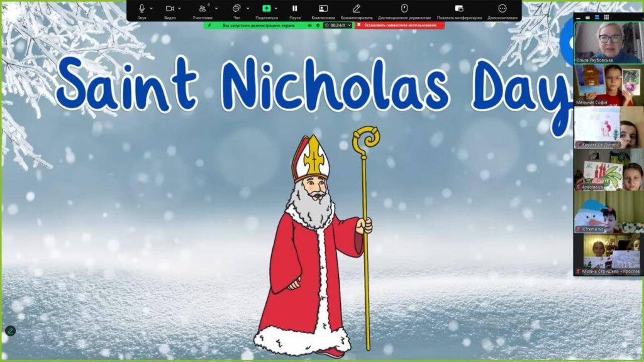
Task: Expand audio options arrow next to Звук
Action: click(x=152, y=9)
